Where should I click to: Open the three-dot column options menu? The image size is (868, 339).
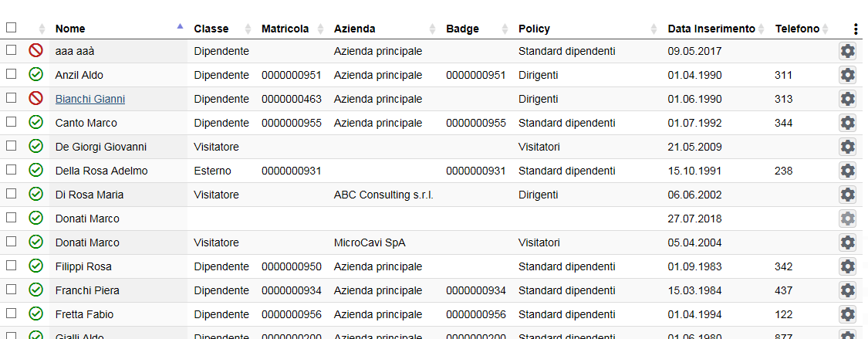tap(856, 29)
